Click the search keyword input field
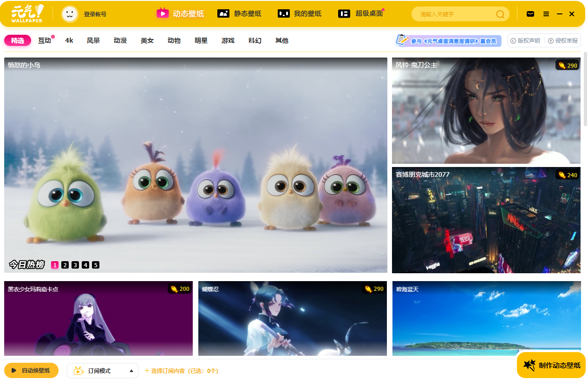Image resolution: width=588 pixels, height=379 pixels. point(455,14)
